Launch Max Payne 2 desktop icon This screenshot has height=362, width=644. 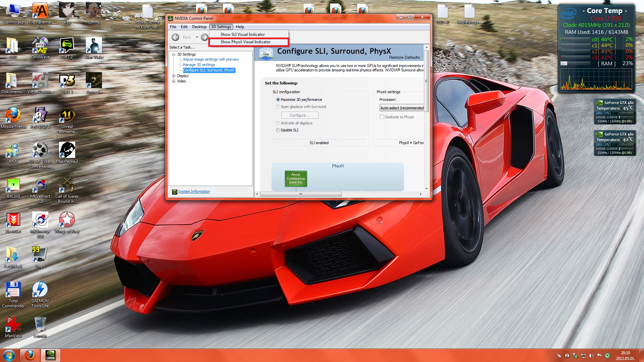pyautogui.click(x=67, y=153)
